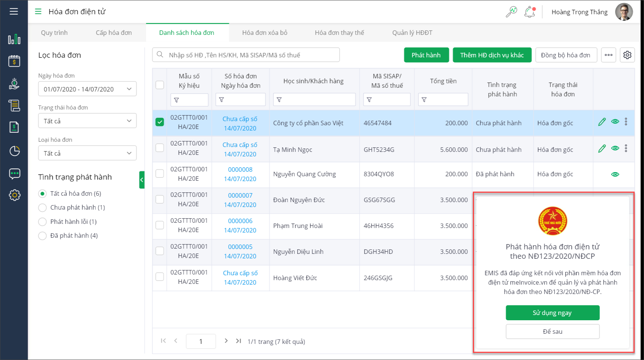
Task: Open the 'Loại hóa đơn' dropdown
Action: (x=87, y=153)
